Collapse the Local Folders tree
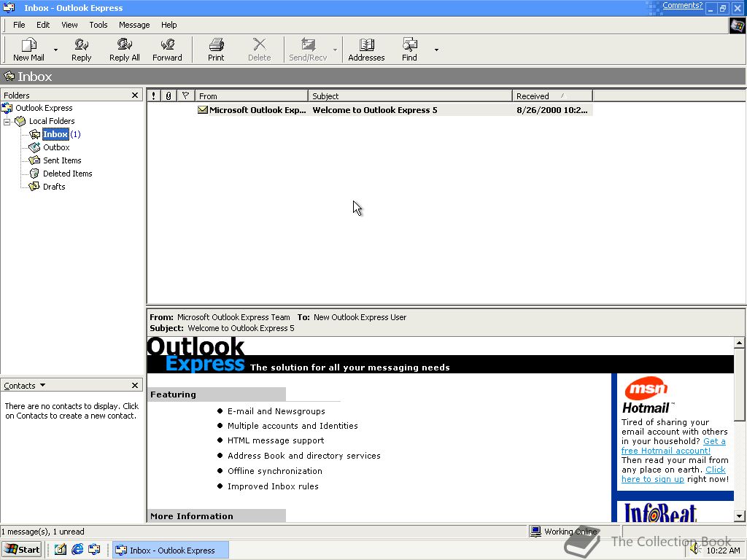 tap(7, 122)
